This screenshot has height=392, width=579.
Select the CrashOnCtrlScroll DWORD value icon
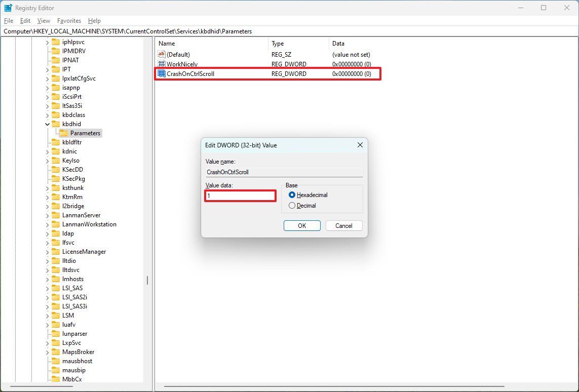[162, 73]
